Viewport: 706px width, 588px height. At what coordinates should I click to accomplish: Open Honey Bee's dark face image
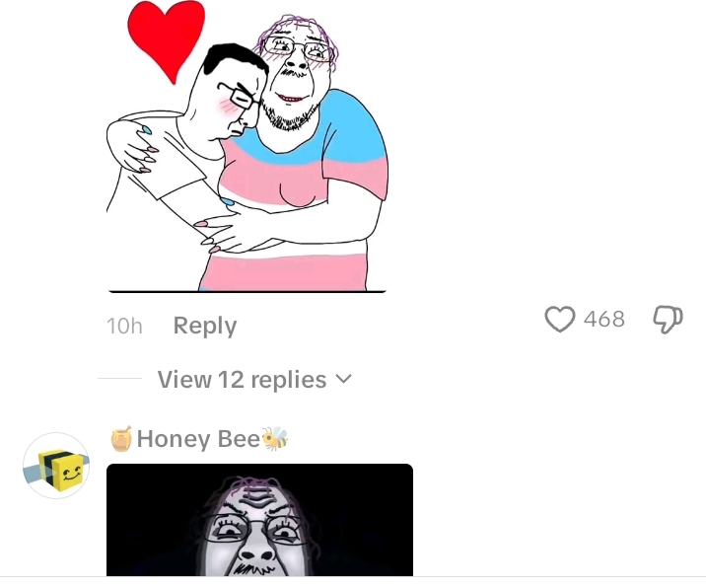259,520
